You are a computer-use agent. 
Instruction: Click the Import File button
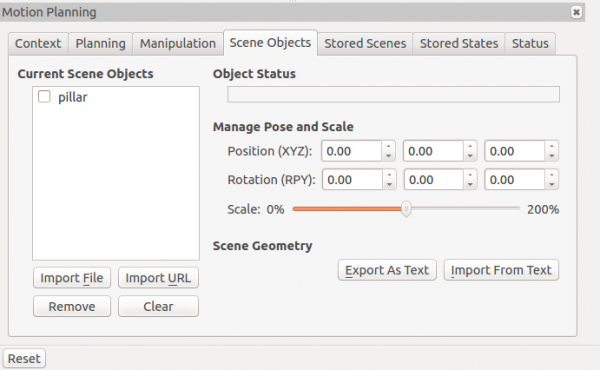pos(72,278)
